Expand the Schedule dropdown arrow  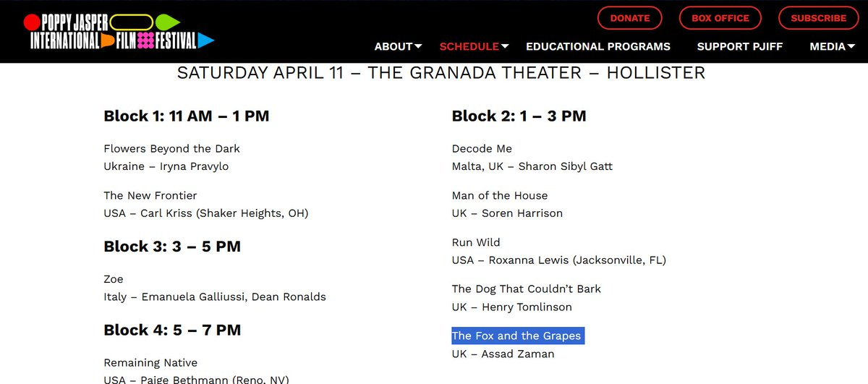tap(505, 46)
